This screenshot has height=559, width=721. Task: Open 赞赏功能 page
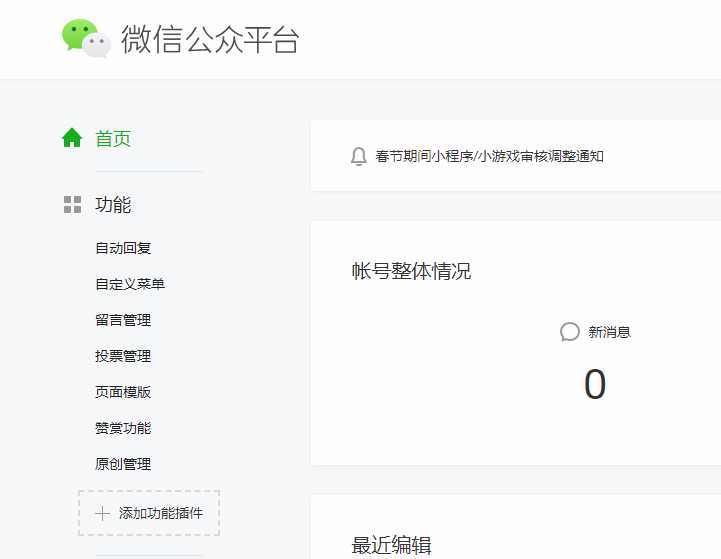coord(123,428)
